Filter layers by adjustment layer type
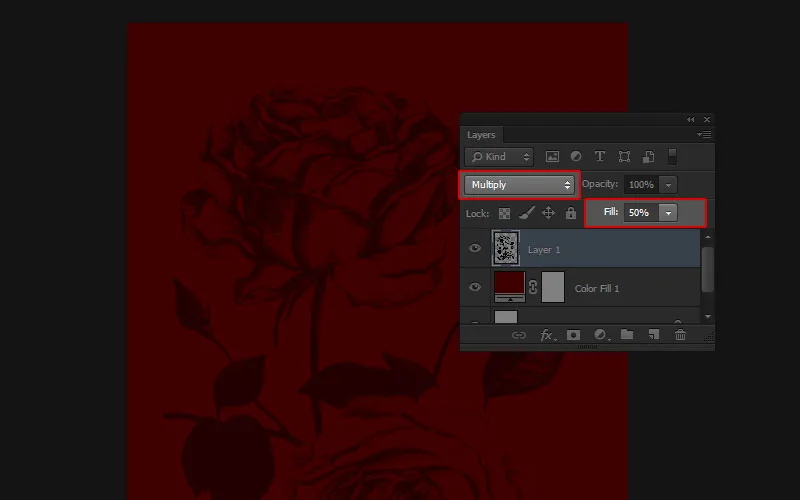The width and height of the screenshot is (800, 500). click(576, 156)
